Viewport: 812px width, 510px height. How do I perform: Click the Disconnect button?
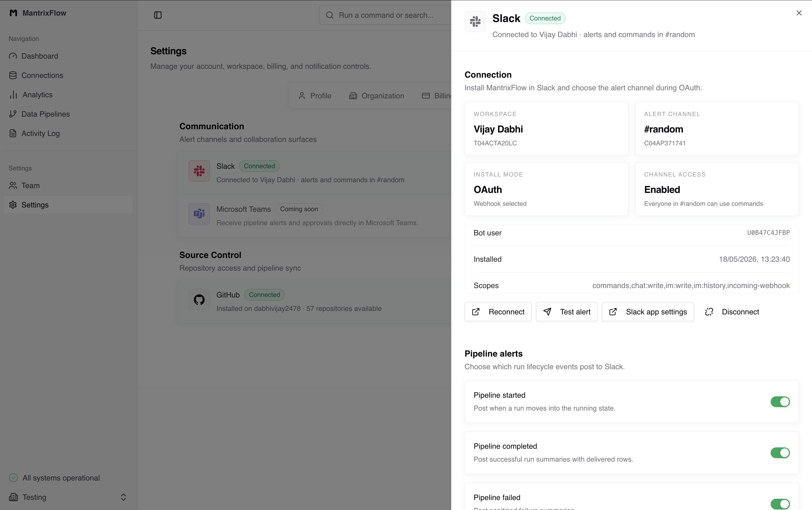point(732,312)
